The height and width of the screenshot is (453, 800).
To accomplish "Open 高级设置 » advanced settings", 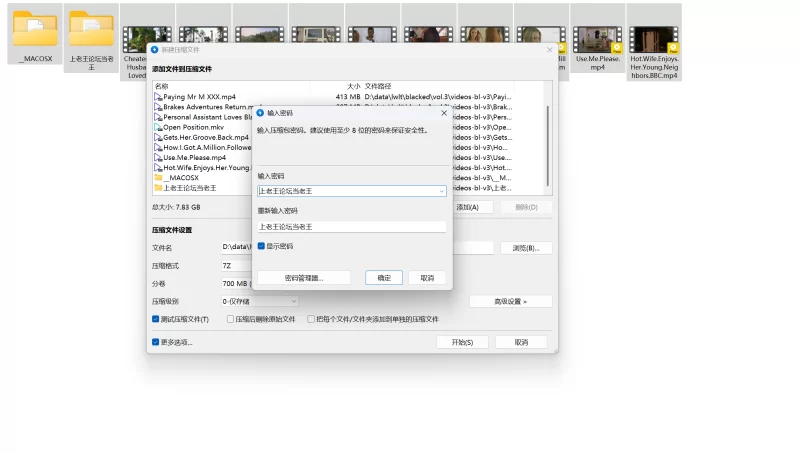I will tap(511, 301).
